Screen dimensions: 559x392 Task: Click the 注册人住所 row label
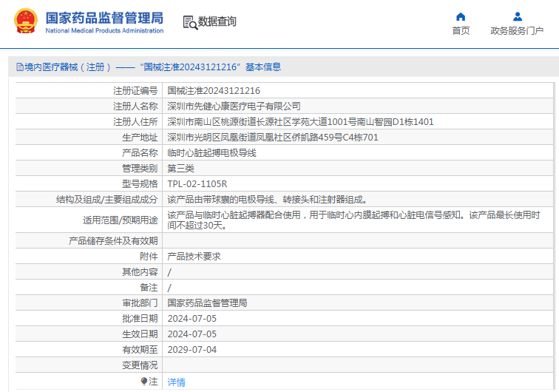point(135,122)
